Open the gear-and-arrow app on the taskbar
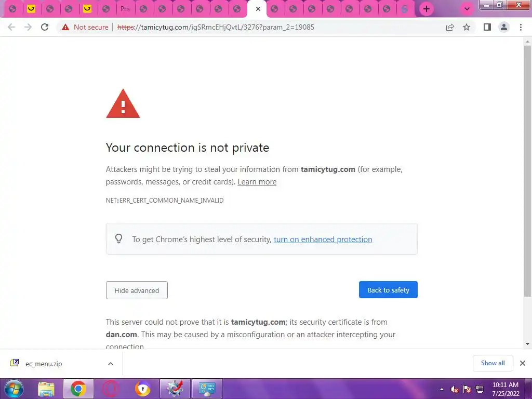532x399 pixels. pos(175,389)
